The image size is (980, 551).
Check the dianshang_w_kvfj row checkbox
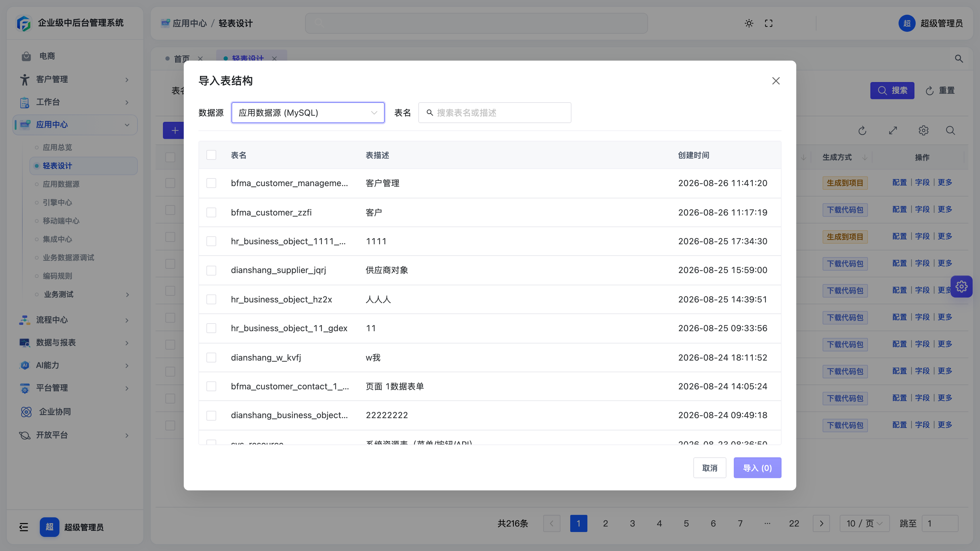[211, 358]
